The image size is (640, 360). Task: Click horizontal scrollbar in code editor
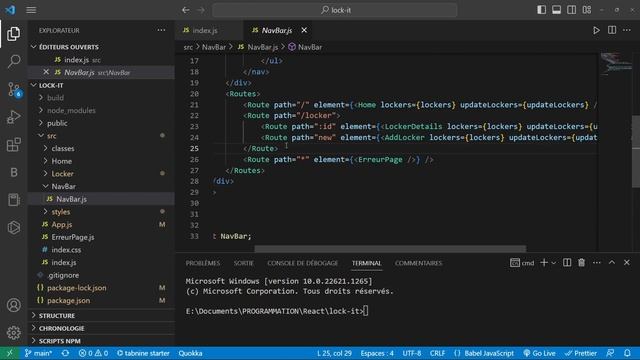click(x=390, y=248)
